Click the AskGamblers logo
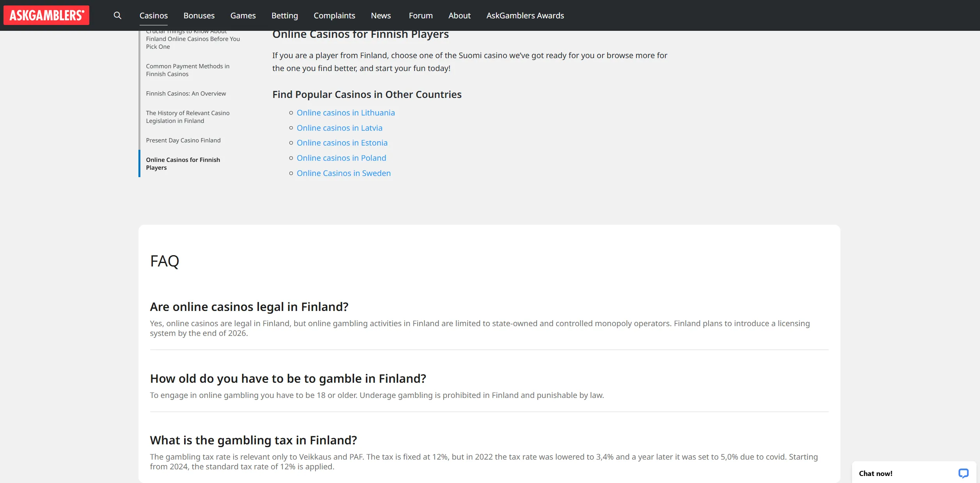 pos(46,15)
